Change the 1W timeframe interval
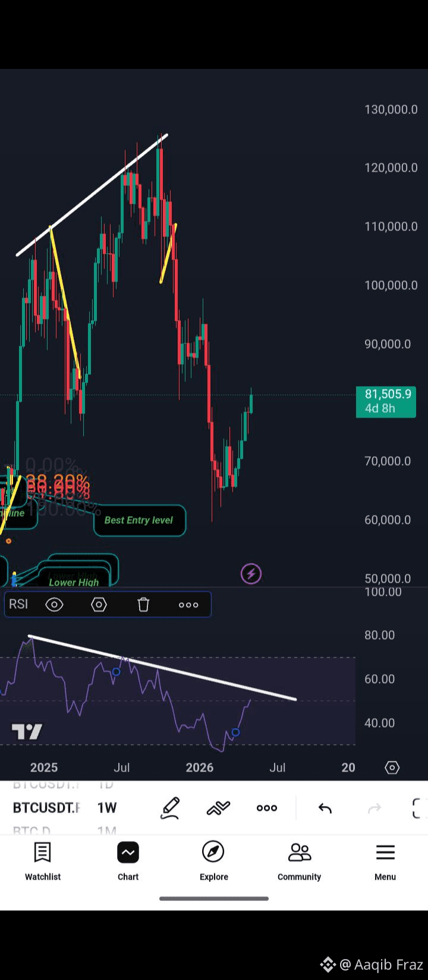This screenshot has height=980, width=428. [107, 808]
